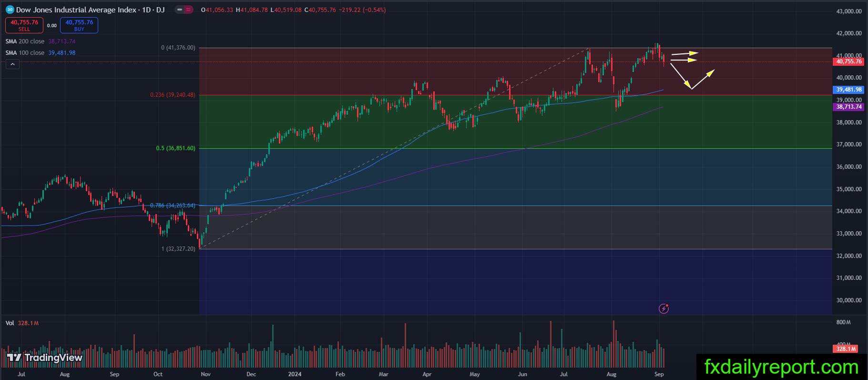868x380 pixels.
Task: Click the 0.00 spread value
Action: point(52,26)
